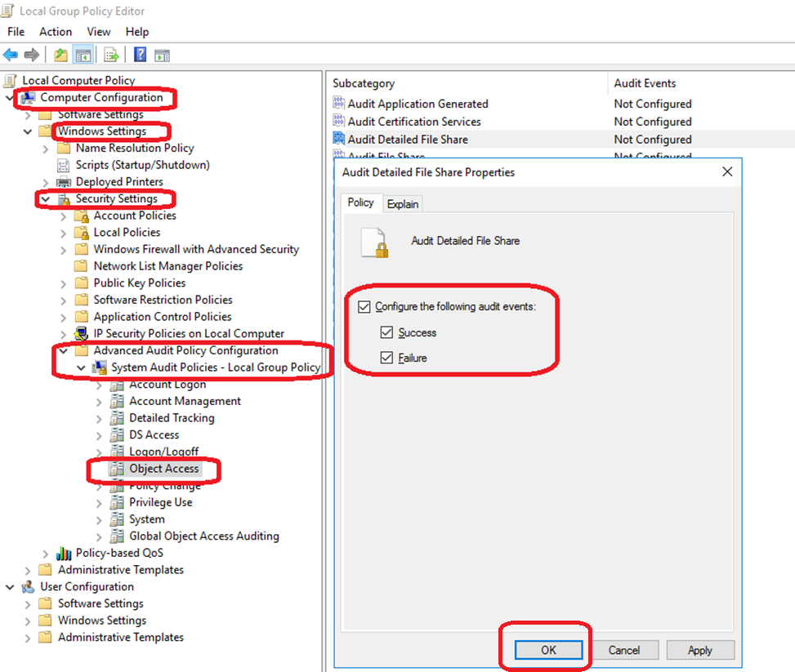Viewport: 795px width, 672px height.
Task: Click the blue Back arrow in toolbar
Action: point(11,55)
